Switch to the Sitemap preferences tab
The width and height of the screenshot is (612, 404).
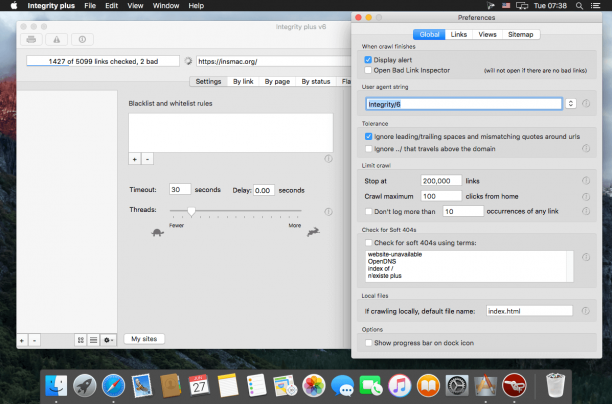[520, 34]
